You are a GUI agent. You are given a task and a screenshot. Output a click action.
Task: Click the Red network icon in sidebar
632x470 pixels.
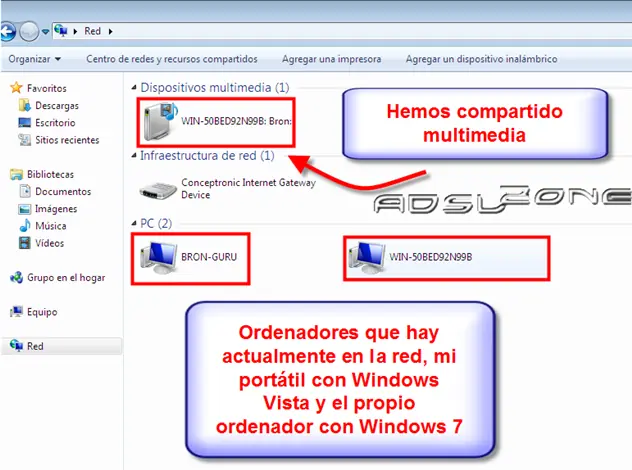[16, 345]
